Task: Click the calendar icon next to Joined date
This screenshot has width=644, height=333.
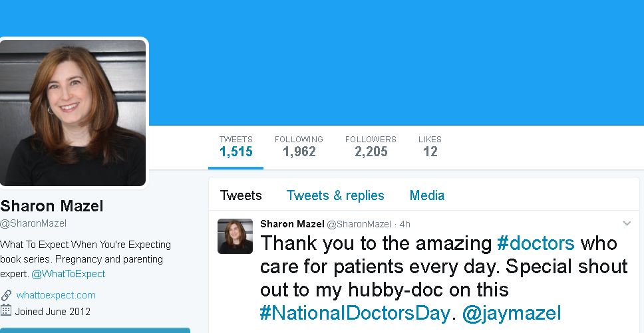Action: point(6,310)
